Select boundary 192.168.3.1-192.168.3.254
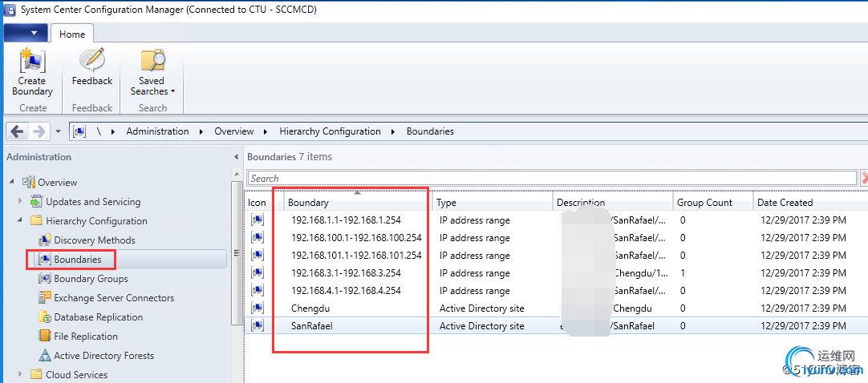Image resolution: width=868 pixels, height=383 pixels. (x=346, y=273)
